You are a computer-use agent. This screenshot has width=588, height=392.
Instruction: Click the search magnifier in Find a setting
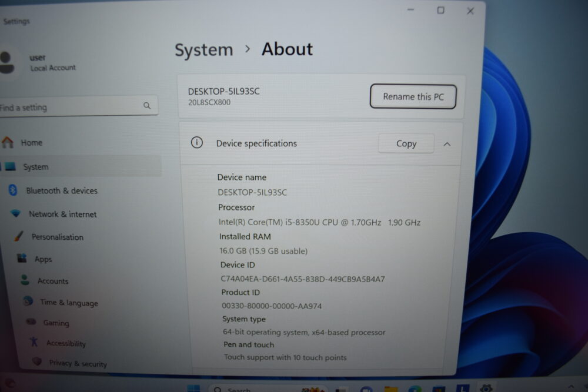click(147, 106)
